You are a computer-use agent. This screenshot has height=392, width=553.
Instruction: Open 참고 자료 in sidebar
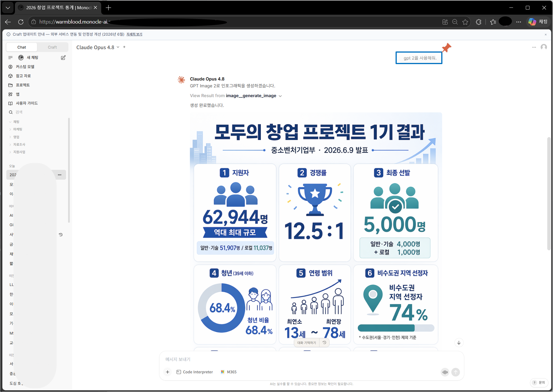pyautogui.click(x=23, y=76)
